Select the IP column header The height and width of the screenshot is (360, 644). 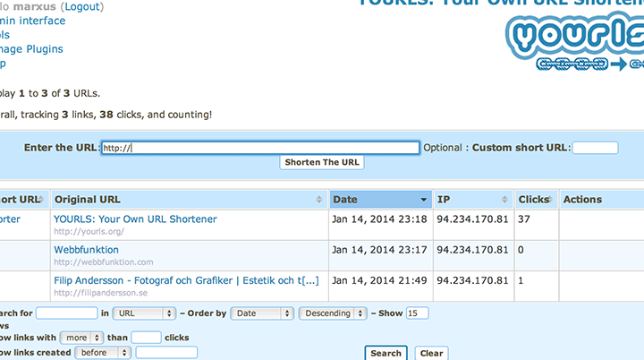click(x=473, y=200)
